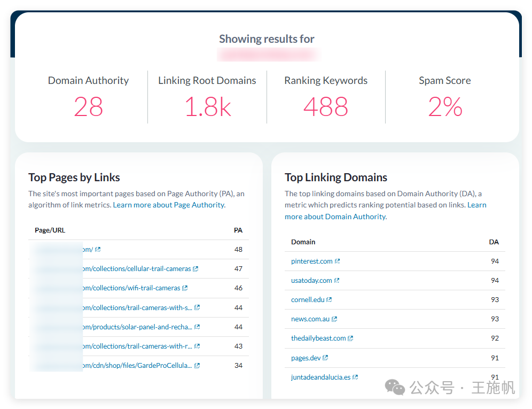This screenshot has height=409, width=532.
Task: Open the pinterest.com domain link
Action: [312, 261]
